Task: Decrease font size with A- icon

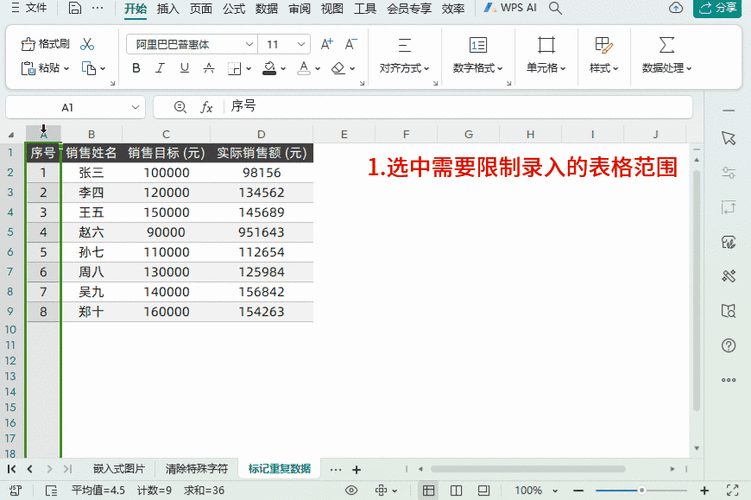Action: point(351,44)
